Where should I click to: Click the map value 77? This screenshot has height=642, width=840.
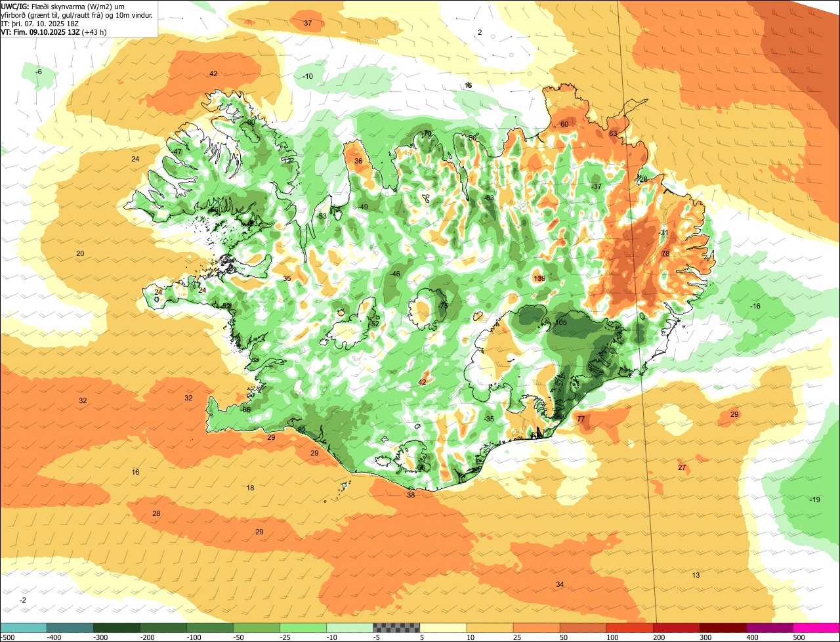point(581,419)
